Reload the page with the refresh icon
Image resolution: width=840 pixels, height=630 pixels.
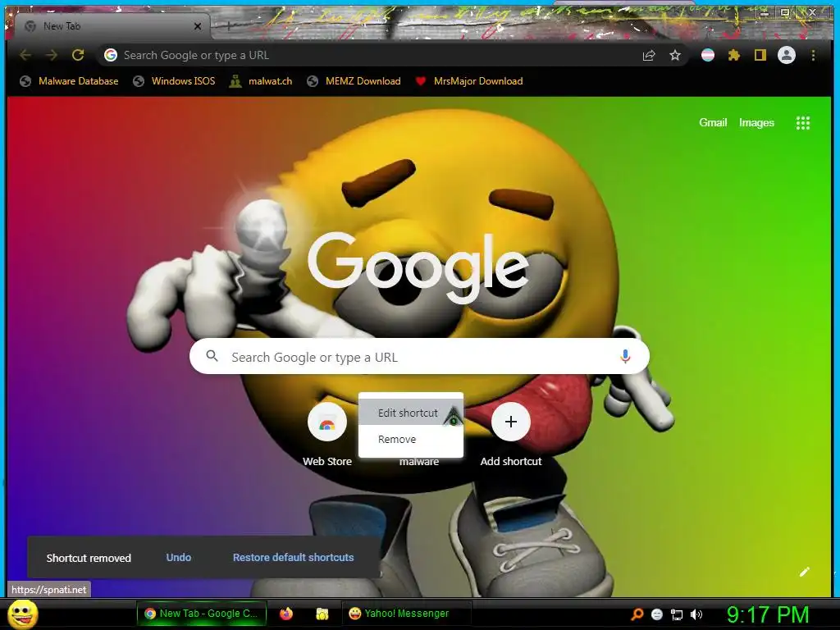click(78, 55)
